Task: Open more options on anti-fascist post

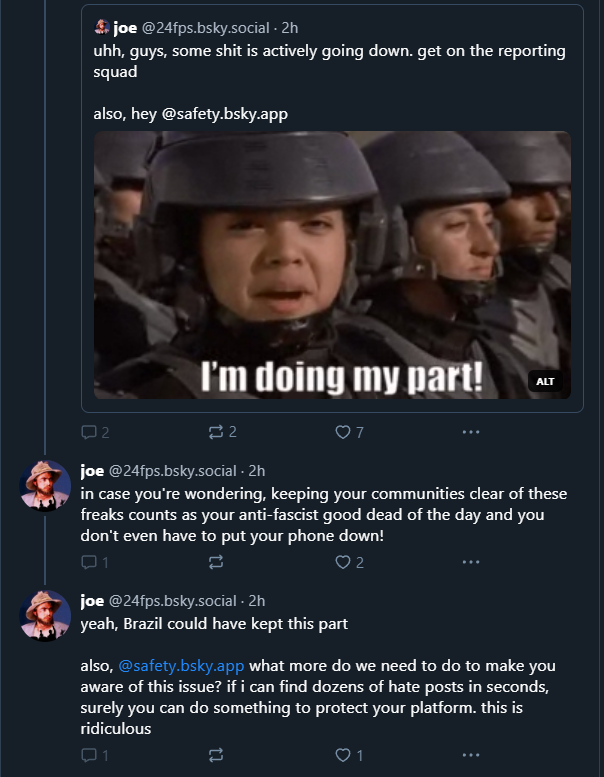Action: [x=471, y=562]
